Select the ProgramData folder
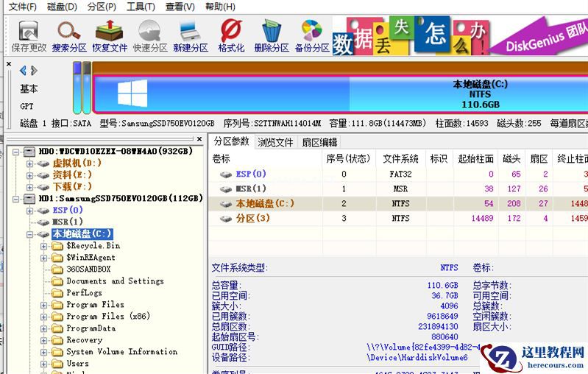 (x=91, y=328)
